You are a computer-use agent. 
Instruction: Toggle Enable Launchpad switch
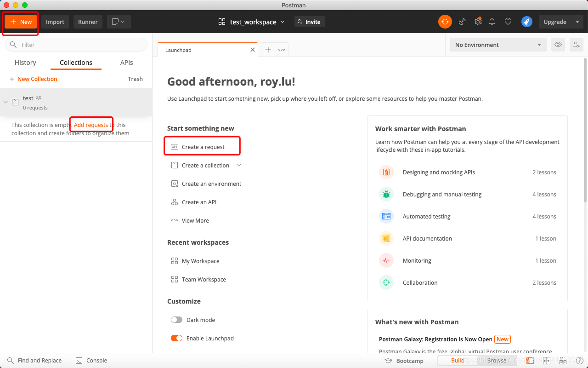coord(176,338)
